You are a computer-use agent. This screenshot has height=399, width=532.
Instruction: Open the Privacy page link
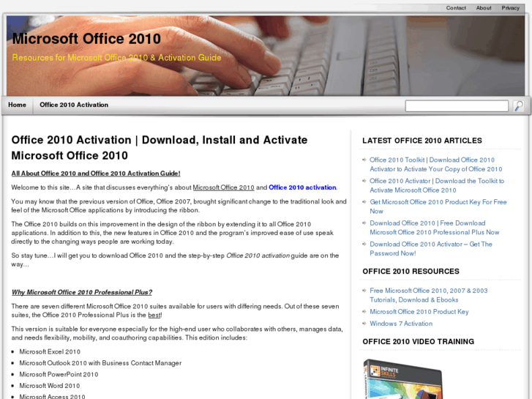pyautogui.click(x=510, y=8)
